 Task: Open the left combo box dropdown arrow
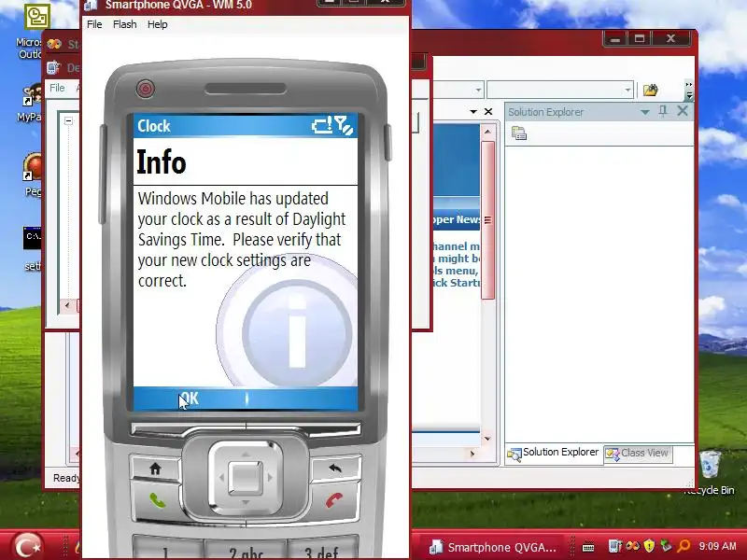click(478, 90)
